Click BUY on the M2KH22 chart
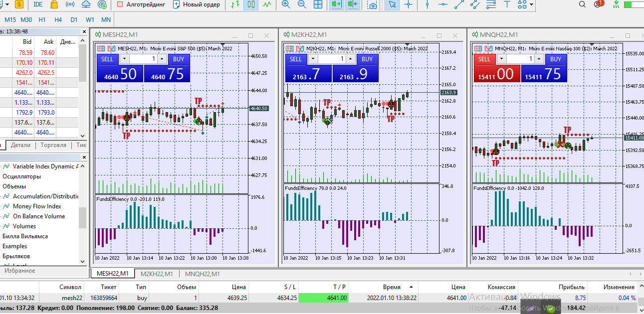The image size is (644, 314). pyautogui.click(x=367, y=59)
